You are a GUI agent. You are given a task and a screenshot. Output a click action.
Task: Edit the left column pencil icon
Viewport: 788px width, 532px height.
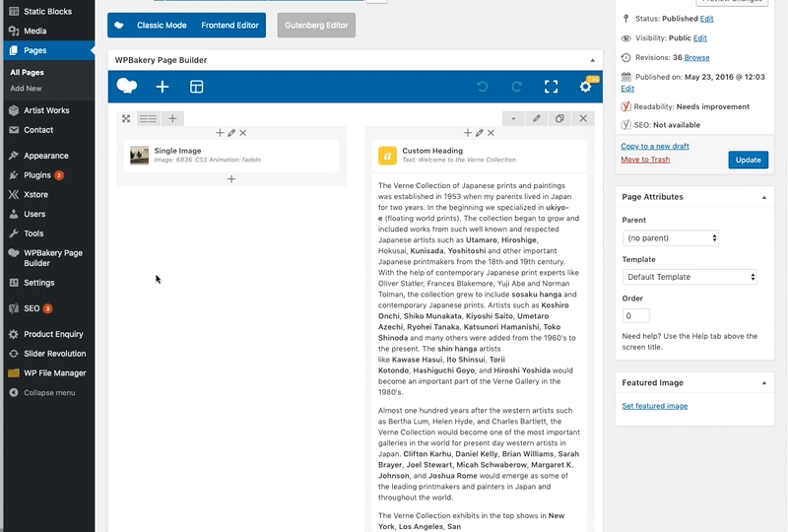click(231, 133)
